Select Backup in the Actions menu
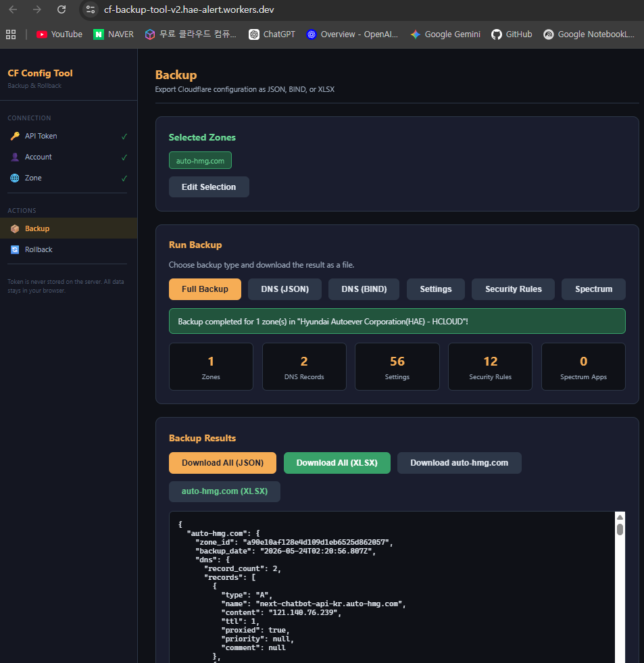This screenshot has width=644, height=663. pyautogui.click(x=68, y=228)
